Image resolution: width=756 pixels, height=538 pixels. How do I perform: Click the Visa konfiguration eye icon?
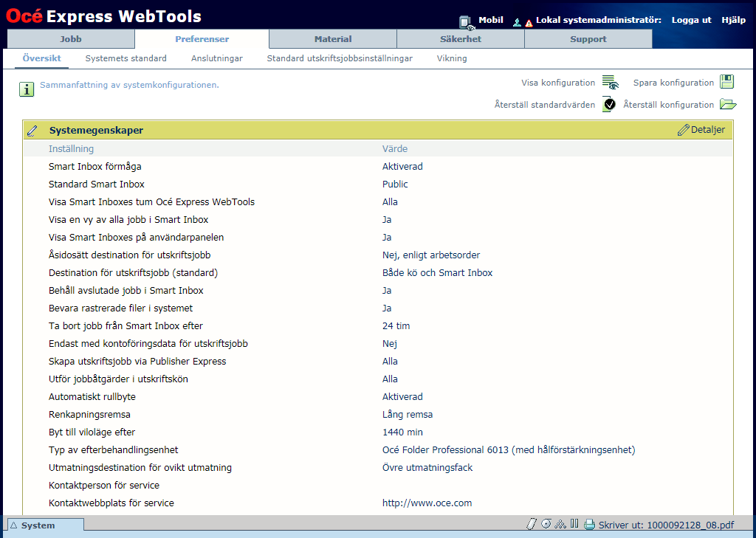click(x=610, y=83)
